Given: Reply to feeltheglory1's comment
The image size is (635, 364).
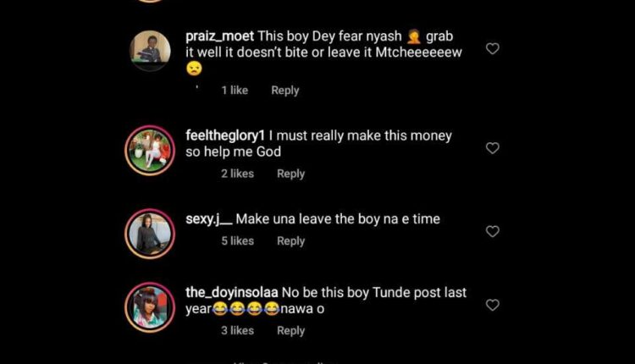Looking at the screenshot, I should point(290,174).
